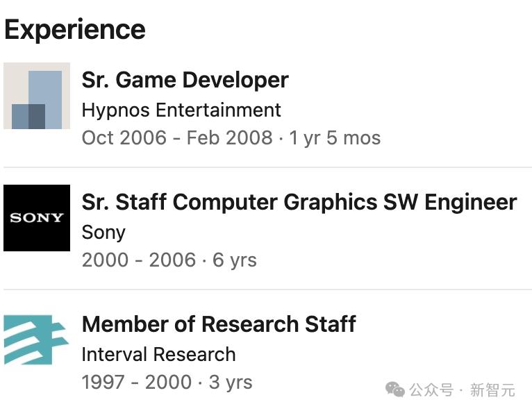532x411 pixels.
Task: Click the Interval Research company logo
Action: (37, 340)
